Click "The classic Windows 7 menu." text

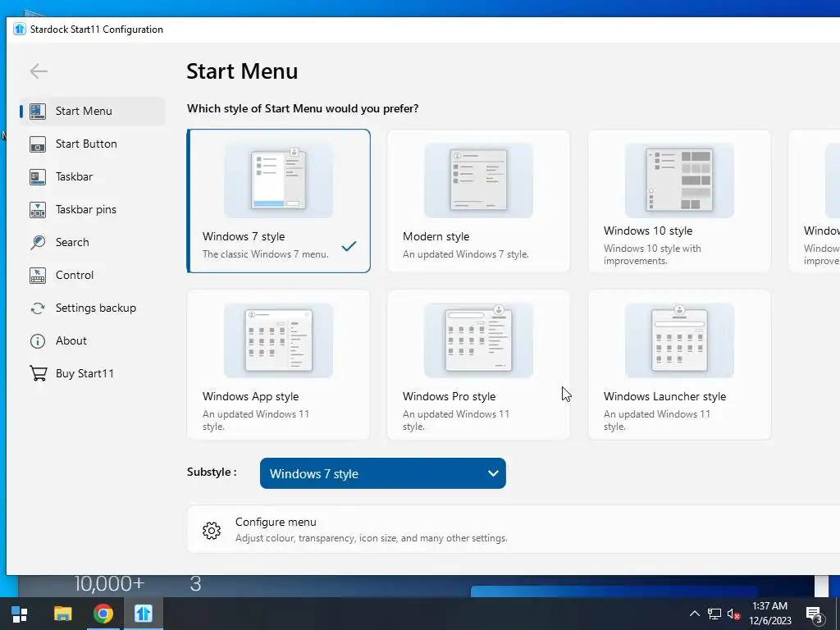coord(266,254)
